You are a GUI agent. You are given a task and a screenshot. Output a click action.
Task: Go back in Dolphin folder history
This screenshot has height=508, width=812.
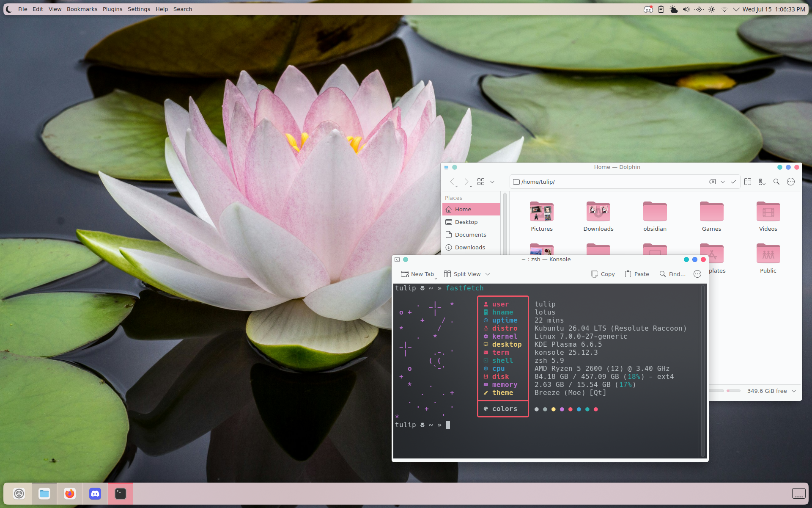(453, 182)
